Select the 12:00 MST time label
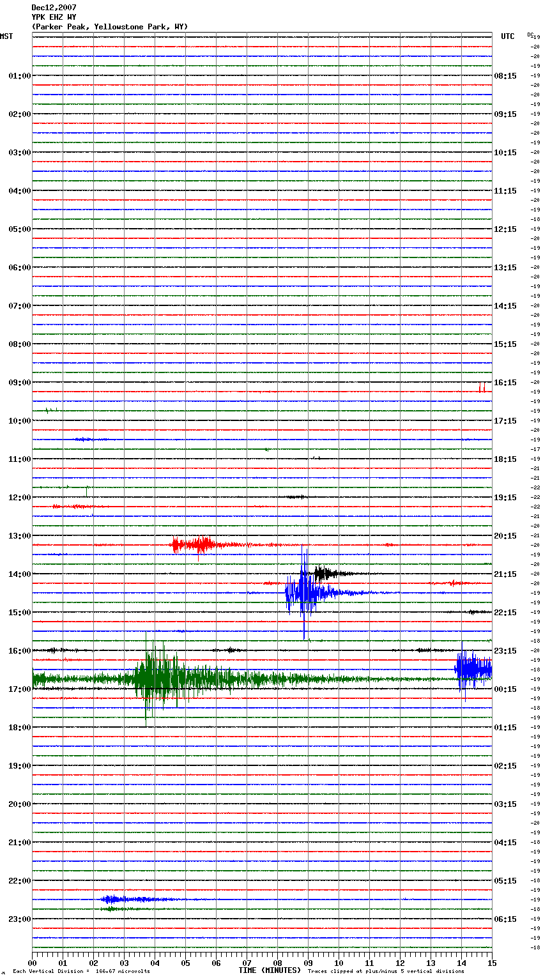 (x=19, y=498)
